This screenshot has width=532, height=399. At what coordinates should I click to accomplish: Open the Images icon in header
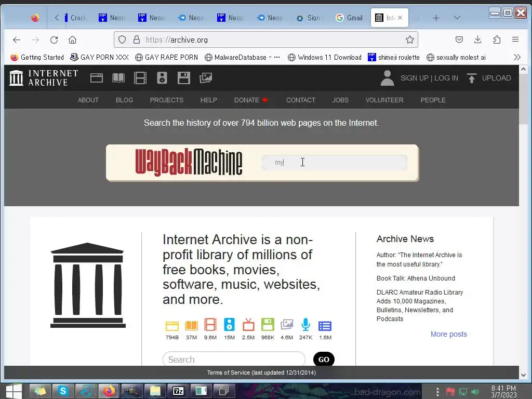tap(206, 78)
